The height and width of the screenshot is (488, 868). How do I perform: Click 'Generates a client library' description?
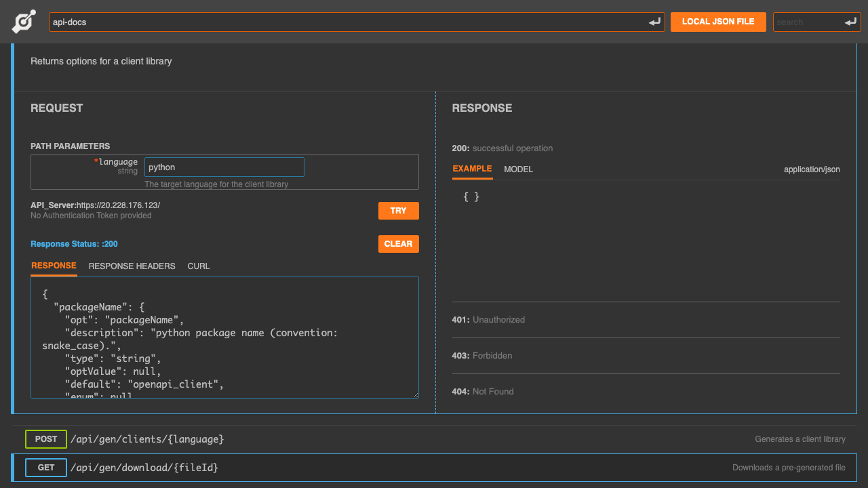pos(800,439)
